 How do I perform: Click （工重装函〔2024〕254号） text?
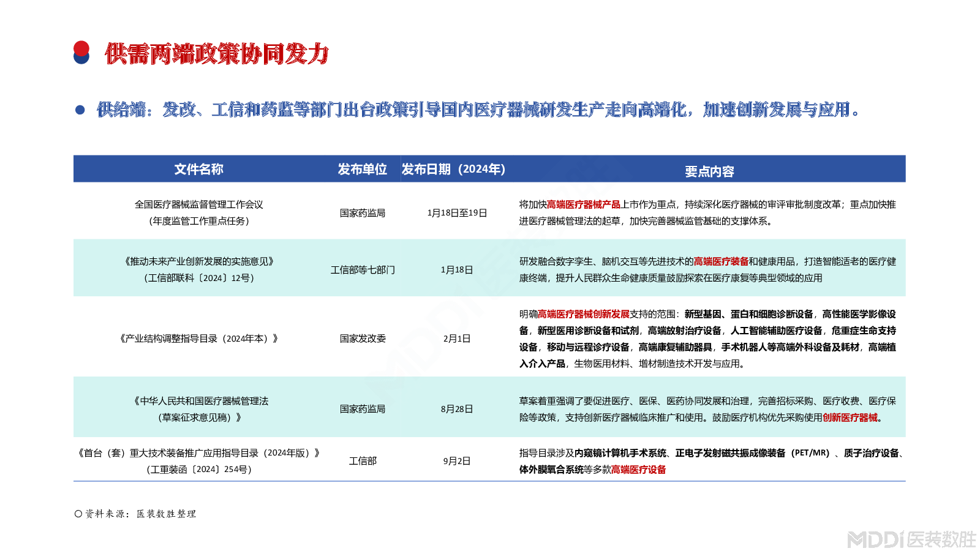[x=199, y=470]
